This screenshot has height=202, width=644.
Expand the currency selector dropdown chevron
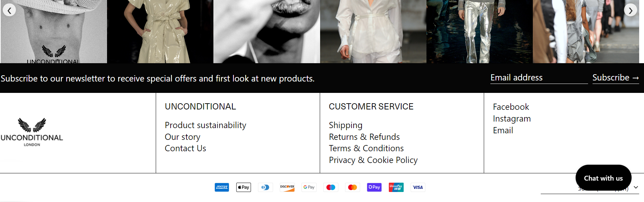coord(636,187)
